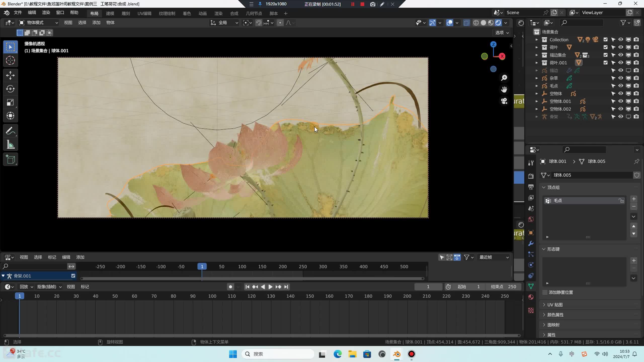This screenshot has height=362, width=644.
Task: Toggle X-ray display in viewport
Action: (x=466, y=23)
